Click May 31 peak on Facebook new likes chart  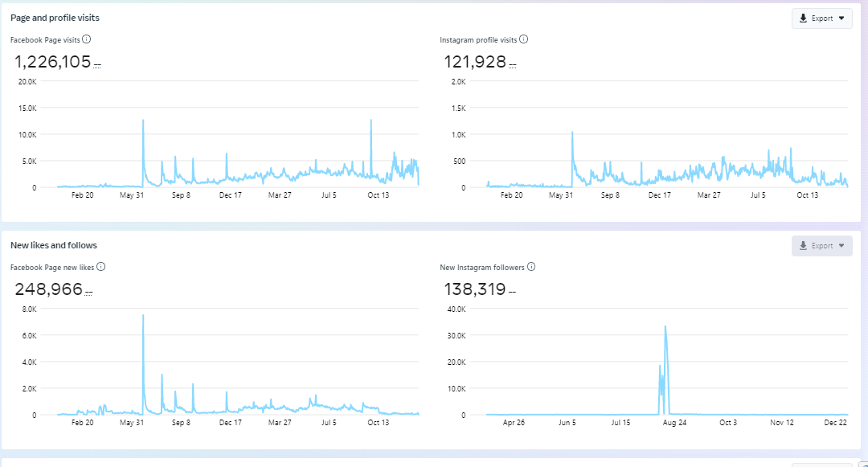click(143, 316)
